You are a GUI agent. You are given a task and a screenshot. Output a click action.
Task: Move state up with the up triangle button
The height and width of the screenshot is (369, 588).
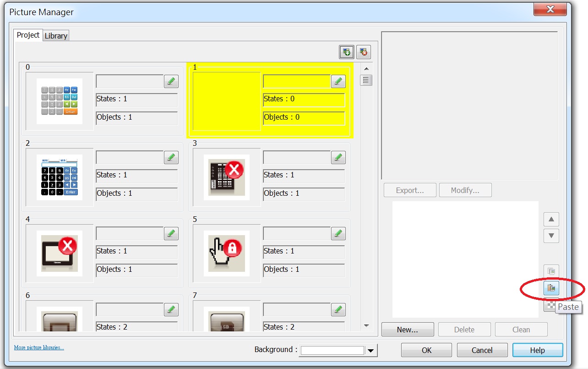pos(551,220)
